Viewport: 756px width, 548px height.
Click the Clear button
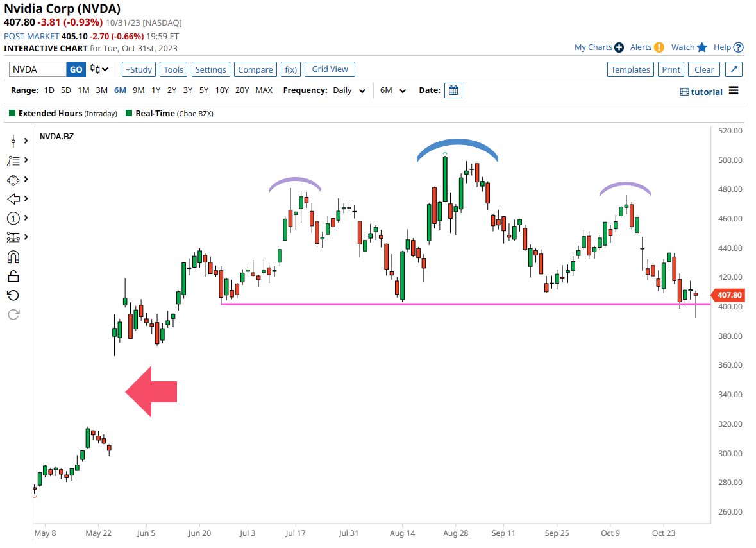pos(704,69)
